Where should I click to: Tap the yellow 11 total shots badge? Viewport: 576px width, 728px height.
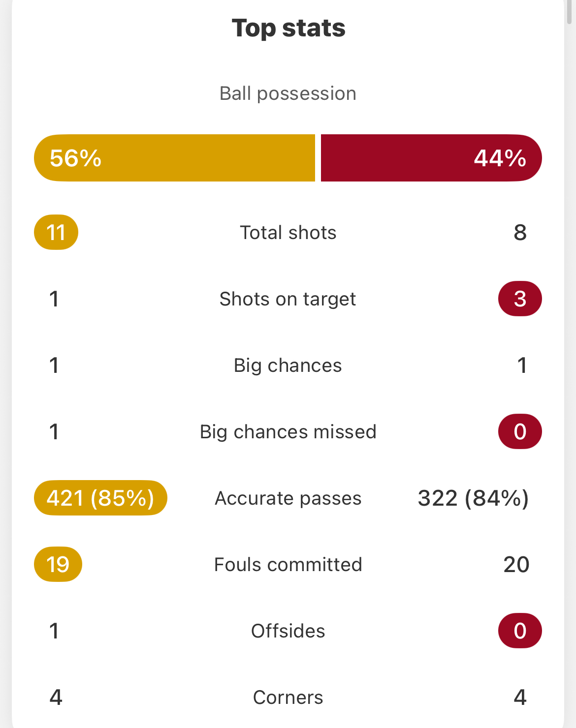point(56,232)
